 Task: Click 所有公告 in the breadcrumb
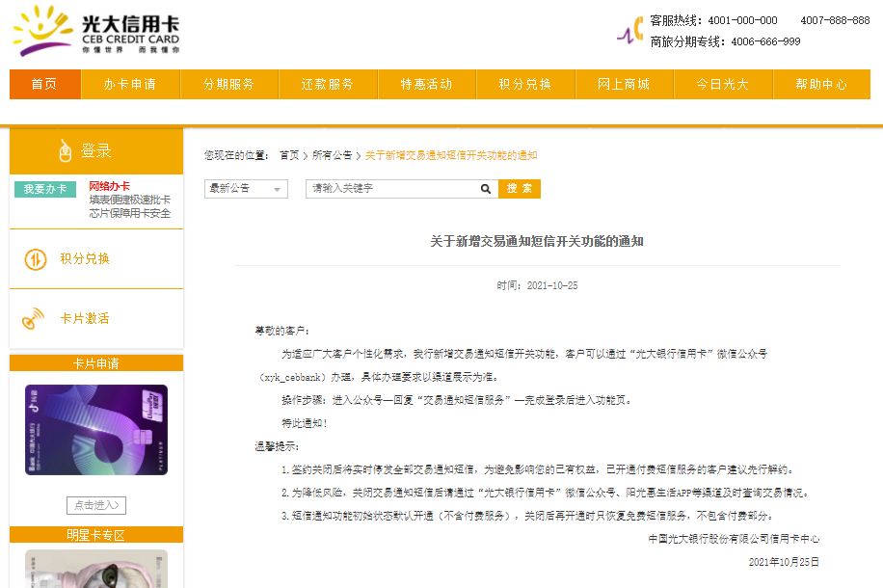click(x=333, y=155)
